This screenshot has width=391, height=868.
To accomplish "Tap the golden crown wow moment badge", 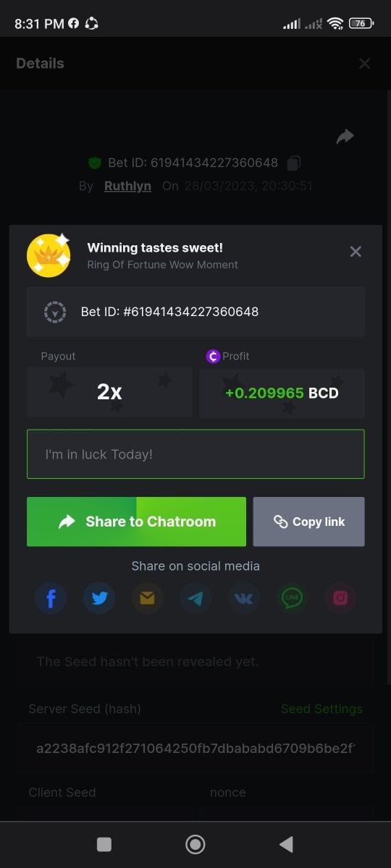I will click(49, 255).
